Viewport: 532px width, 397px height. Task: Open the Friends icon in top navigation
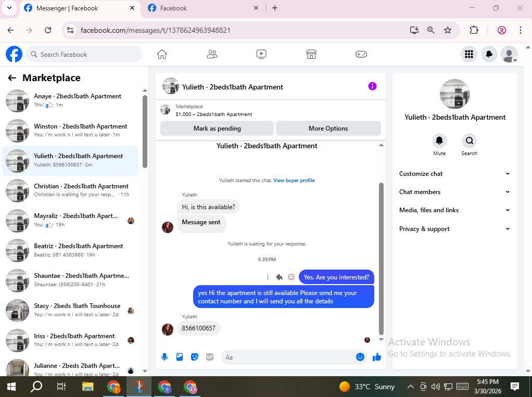coord(212,54)
